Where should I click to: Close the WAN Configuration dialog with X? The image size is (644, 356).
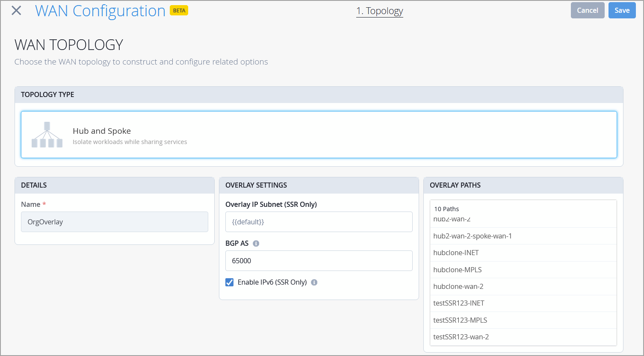click(x=16, y=11)
